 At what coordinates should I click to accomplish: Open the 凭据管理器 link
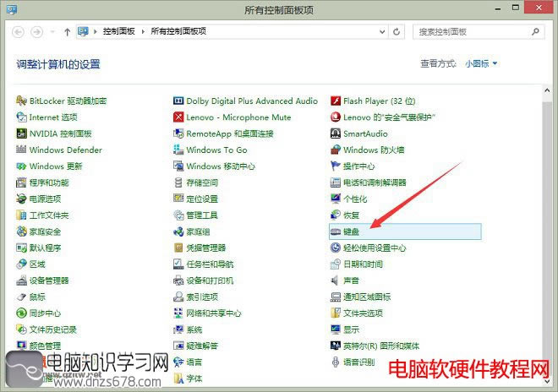click(x=206, y=248)
